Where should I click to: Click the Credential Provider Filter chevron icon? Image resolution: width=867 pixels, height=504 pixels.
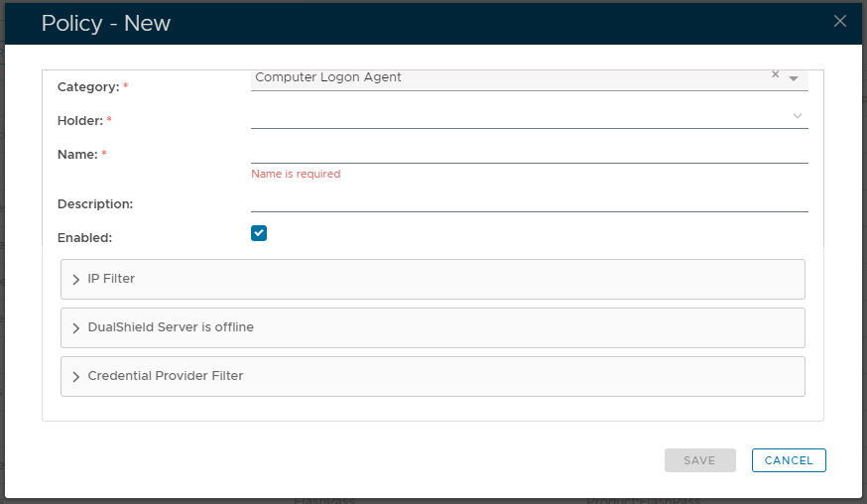coord(76,377)
